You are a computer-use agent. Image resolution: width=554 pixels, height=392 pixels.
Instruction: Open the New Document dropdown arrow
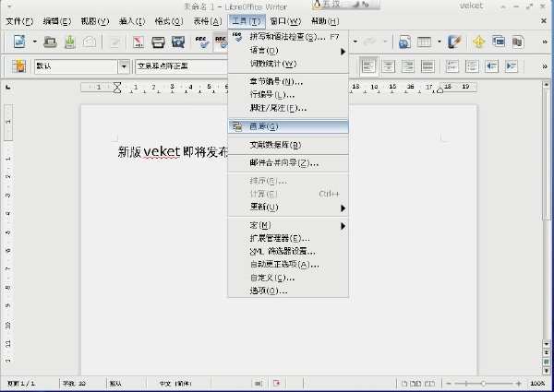(x=35, y=42)
